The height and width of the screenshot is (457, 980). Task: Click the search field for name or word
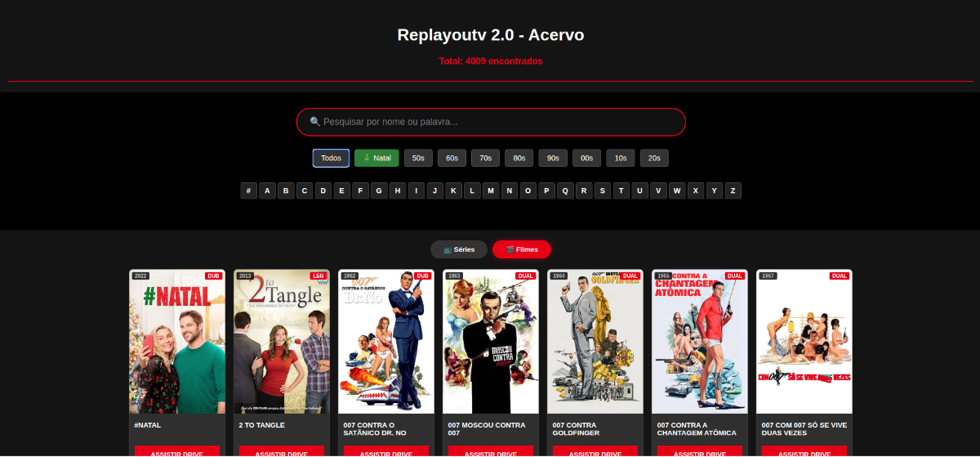point(490,122)
